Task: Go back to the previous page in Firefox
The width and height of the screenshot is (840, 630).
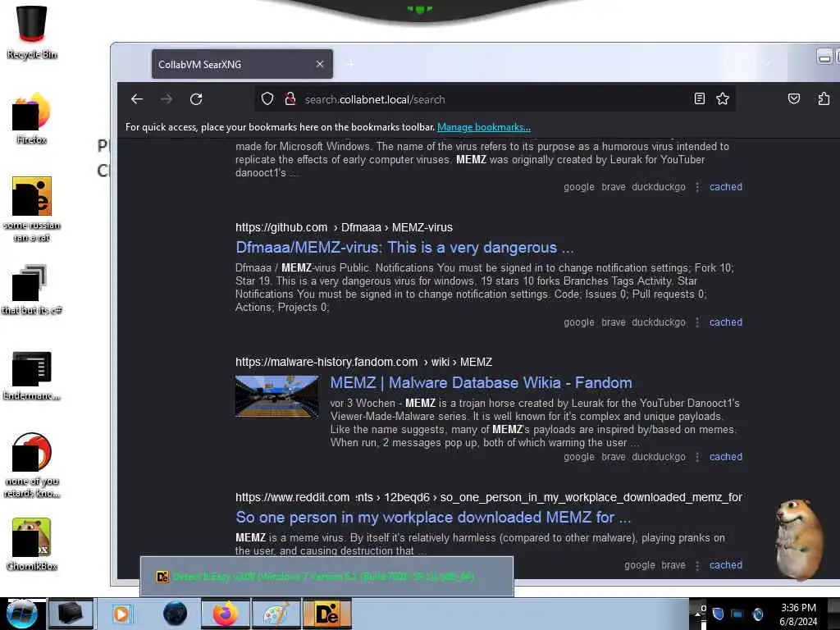Action: [x=137, y=99]
